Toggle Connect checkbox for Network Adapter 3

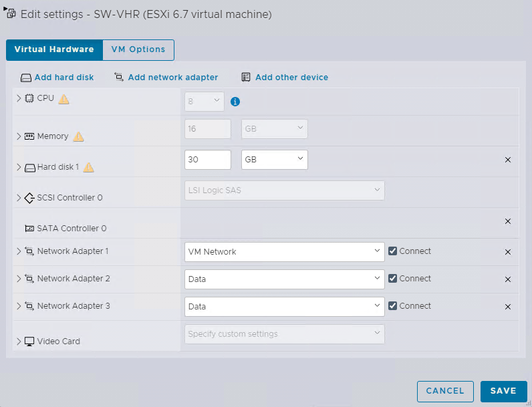click(x=392, y=305)
